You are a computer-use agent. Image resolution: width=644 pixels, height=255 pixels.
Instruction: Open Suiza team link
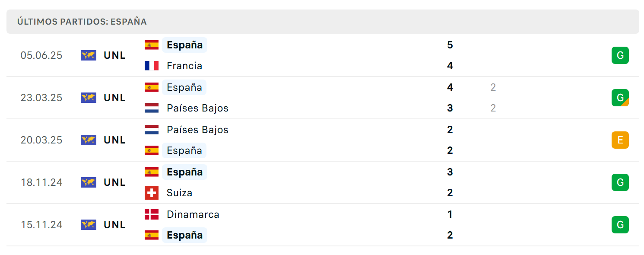click(x=180, y=193)
